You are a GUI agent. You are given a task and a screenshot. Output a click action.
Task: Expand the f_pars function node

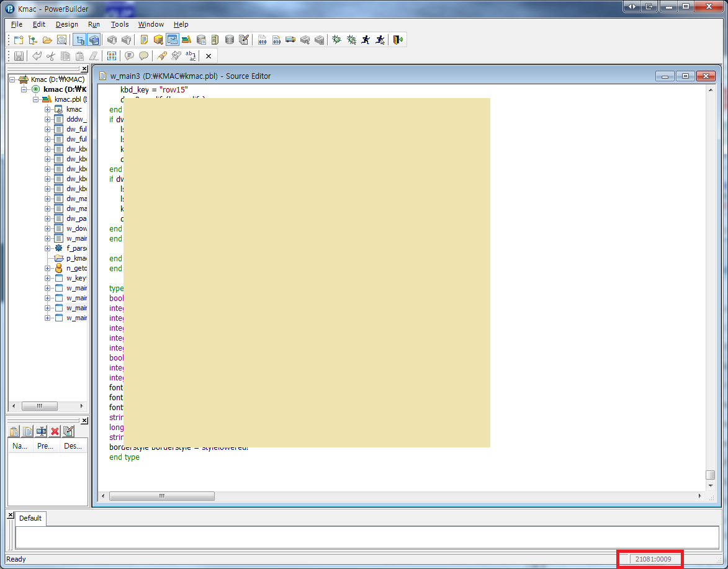[x=47, y=248]
